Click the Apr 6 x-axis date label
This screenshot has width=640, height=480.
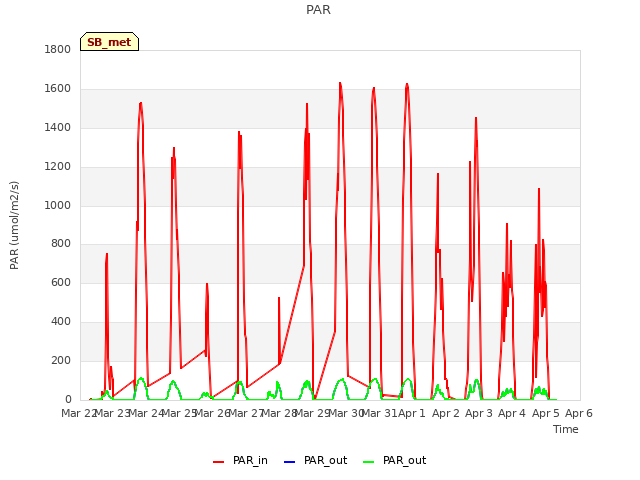click(x=578, y=413)
